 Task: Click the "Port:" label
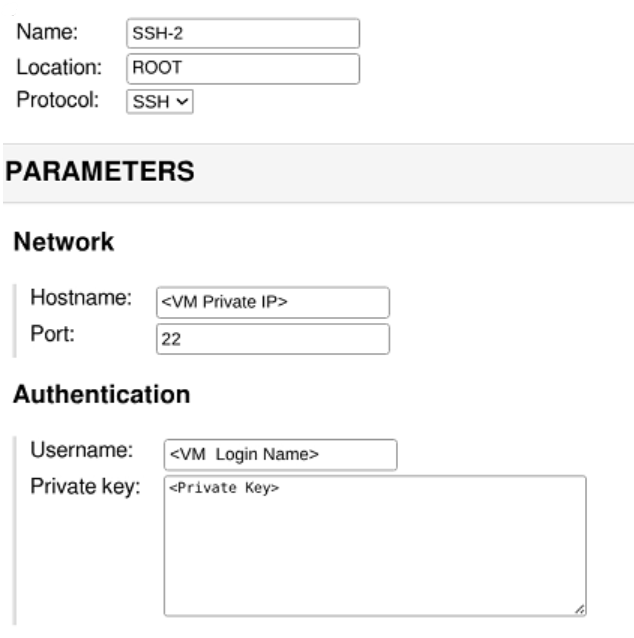52,333
